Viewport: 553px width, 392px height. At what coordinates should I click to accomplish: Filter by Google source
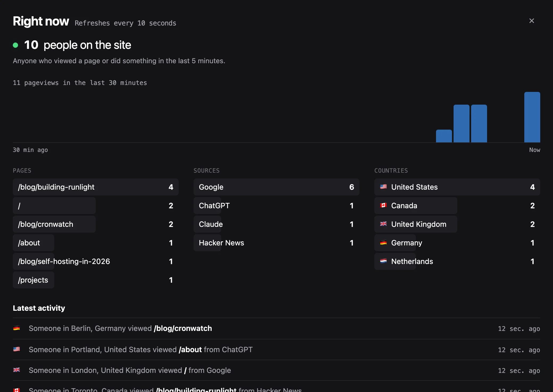276,187
